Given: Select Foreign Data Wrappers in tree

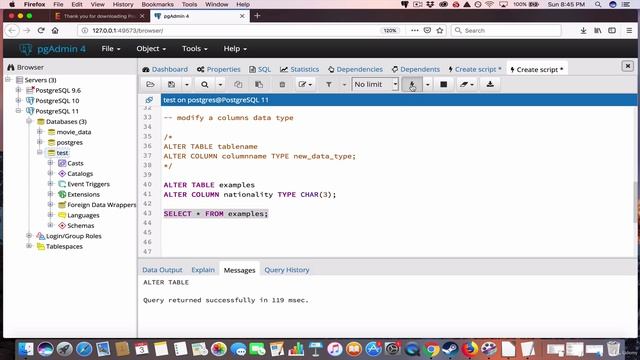Looking at the screenshot, I should click(101, 205).
